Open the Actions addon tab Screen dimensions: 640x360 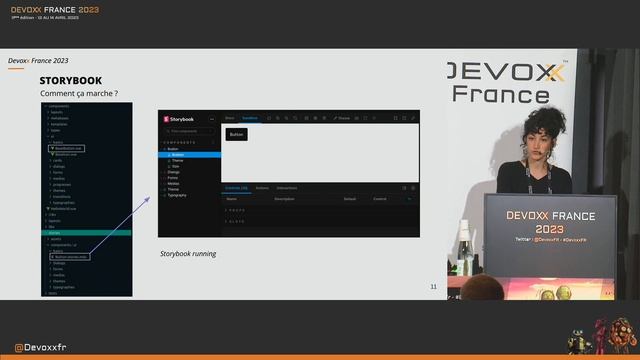[x=262, y=188]
